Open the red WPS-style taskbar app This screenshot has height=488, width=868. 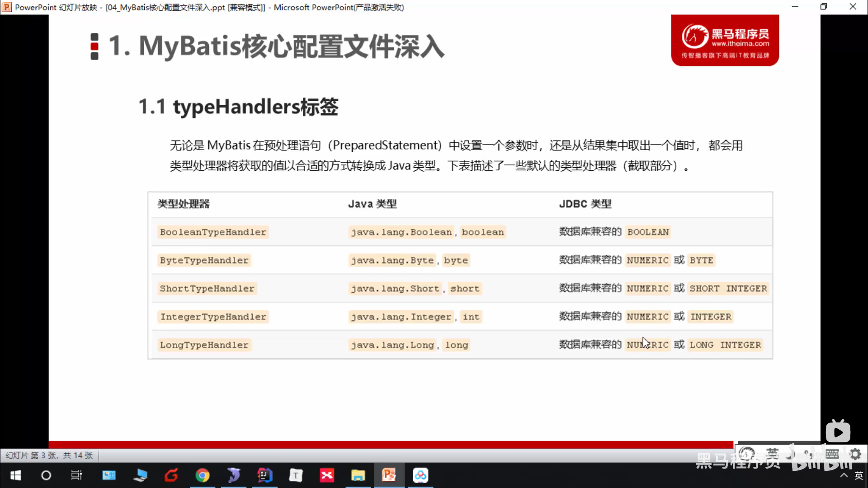coord(171,475)
